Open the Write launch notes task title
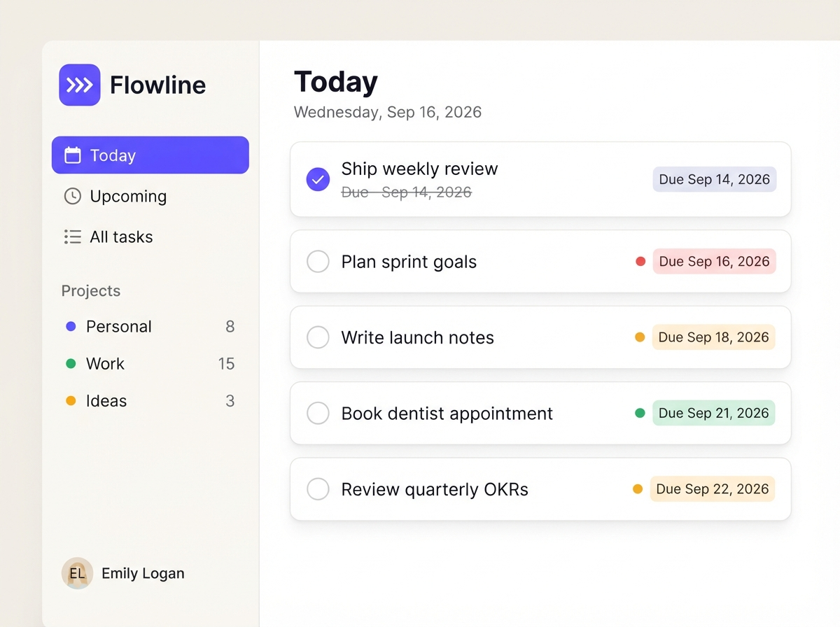Screen dimensions: 840x627 (x=418, y=337)
